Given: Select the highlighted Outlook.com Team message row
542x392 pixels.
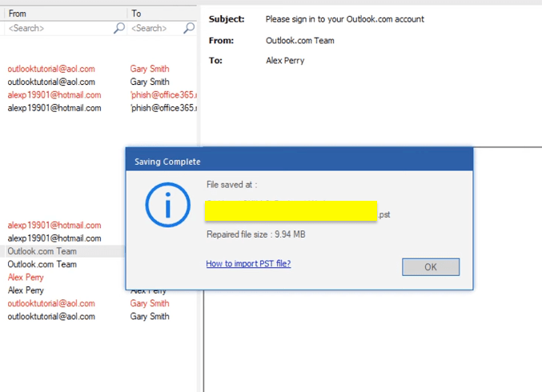Looking at the screenshot, I should coord(64,251).
